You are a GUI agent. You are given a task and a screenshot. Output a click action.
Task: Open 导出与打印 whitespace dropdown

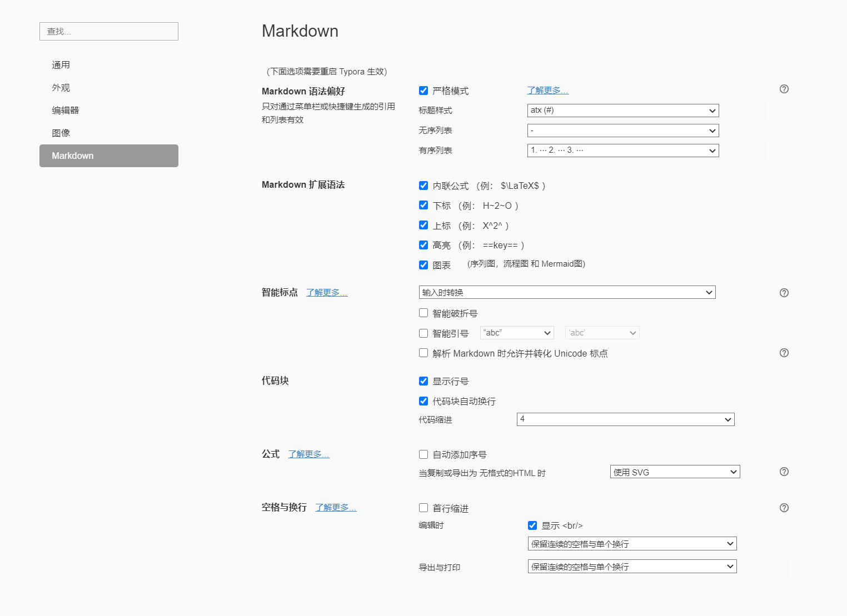[632, 567]
